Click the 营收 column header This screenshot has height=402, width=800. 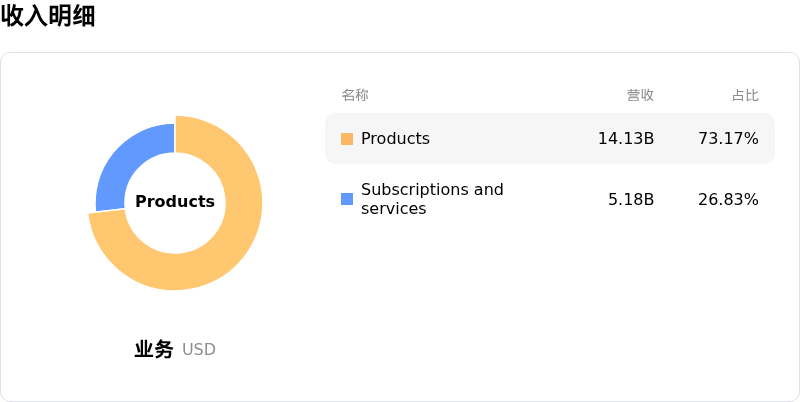640,95
